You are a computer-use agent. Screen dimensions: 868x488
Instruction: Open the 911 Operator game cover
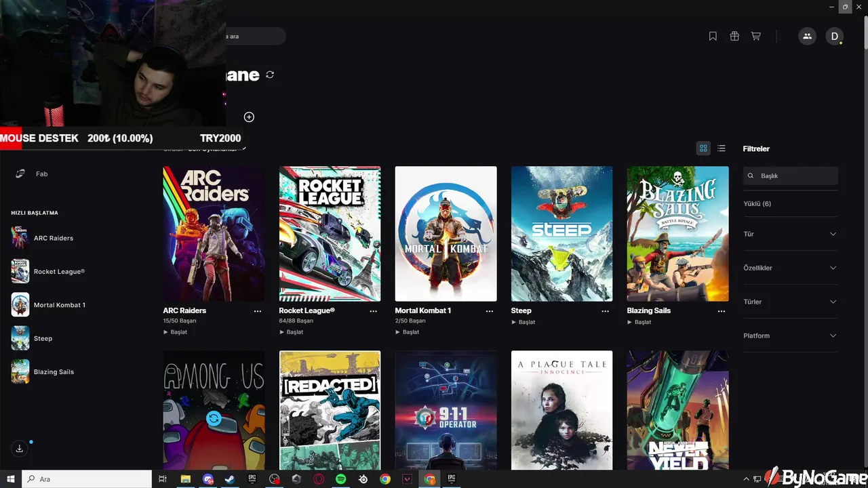coord(446,410)
